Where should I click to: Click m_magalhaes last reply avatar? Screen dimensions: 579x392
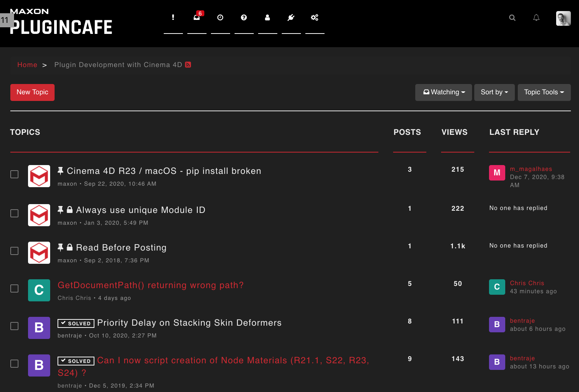pyautogui.click(x=497, y=172)
